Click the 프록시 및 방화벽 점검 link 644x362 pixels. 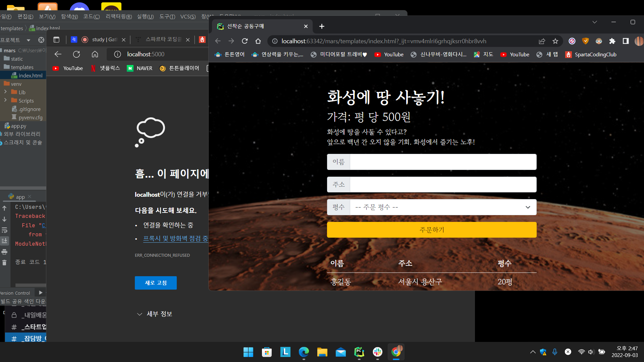(175, 238)
